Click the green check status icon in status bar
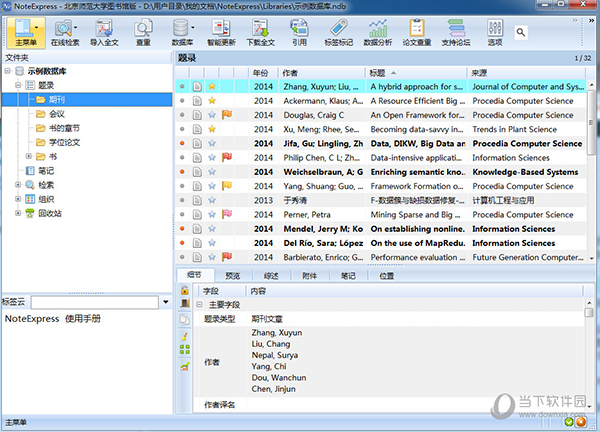The height and width of the screenshot is (432, 600). (569, 422)
